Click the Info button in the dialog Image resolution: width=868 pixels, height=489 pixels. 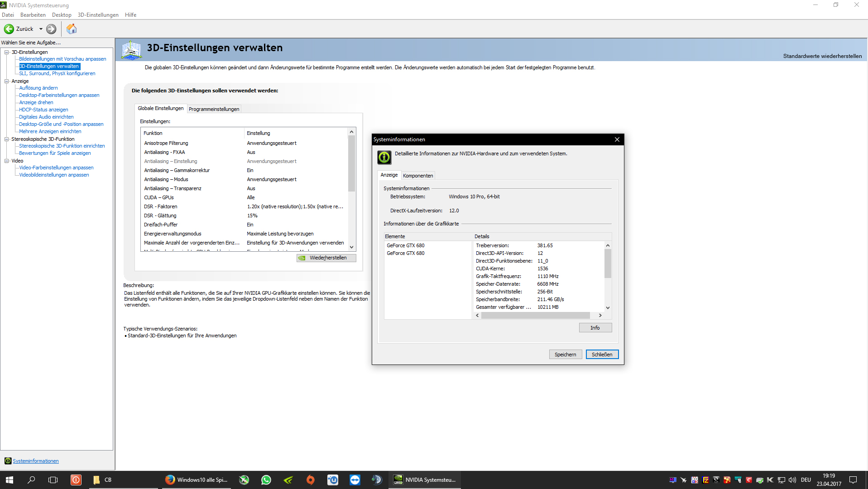[595, 328]
